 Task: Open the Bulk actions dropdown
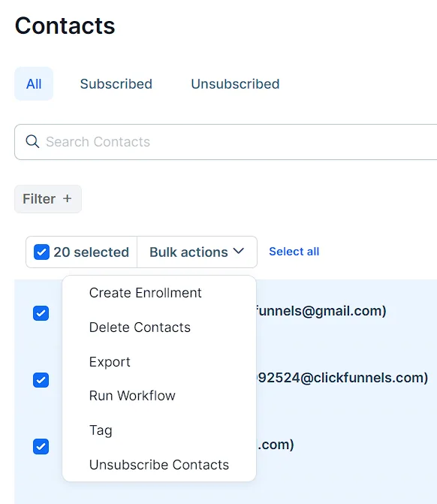[x=197, y=252]
